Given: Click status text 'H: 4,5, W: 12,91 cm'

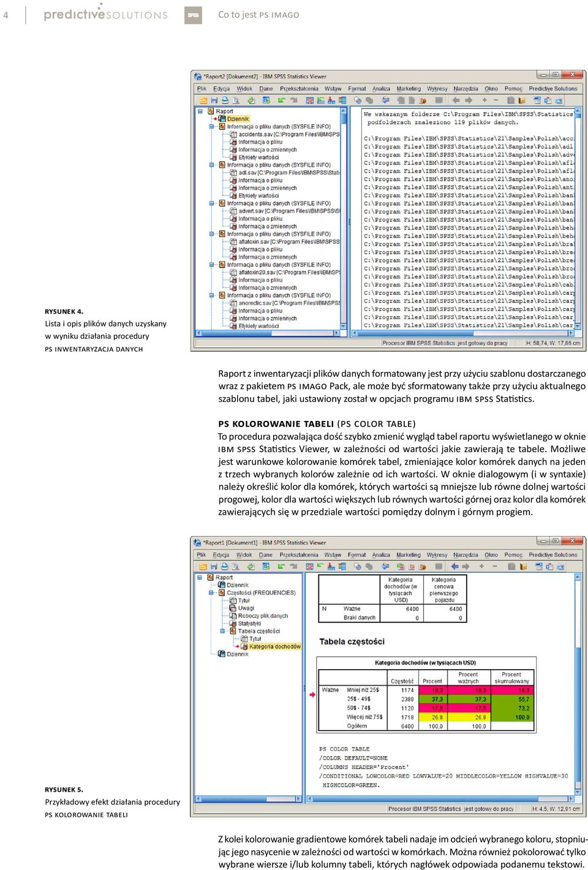Looking at the screenshot, I should (556, 809).
